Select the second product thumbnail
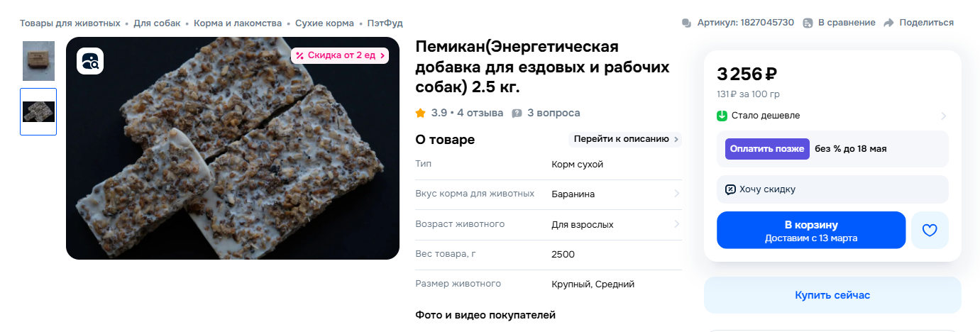This screenshot has width=980, height=332. [38, 111]
